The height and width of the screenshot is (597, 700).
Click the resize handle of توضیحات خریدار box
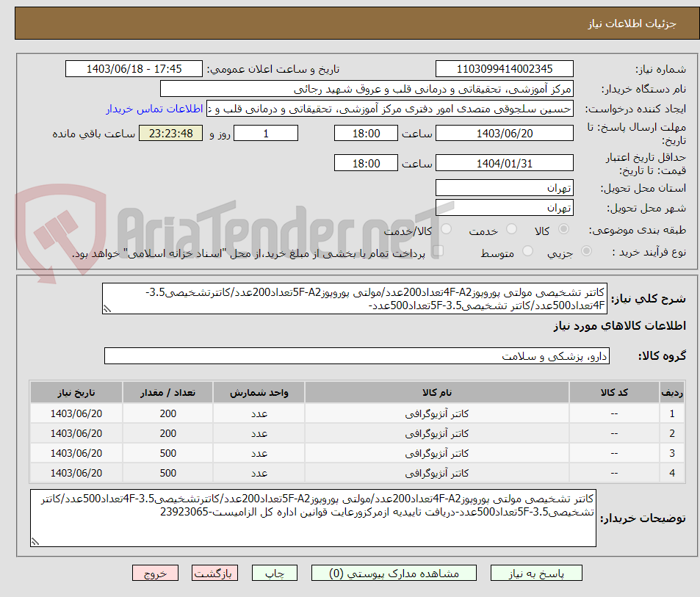[35, 542]
